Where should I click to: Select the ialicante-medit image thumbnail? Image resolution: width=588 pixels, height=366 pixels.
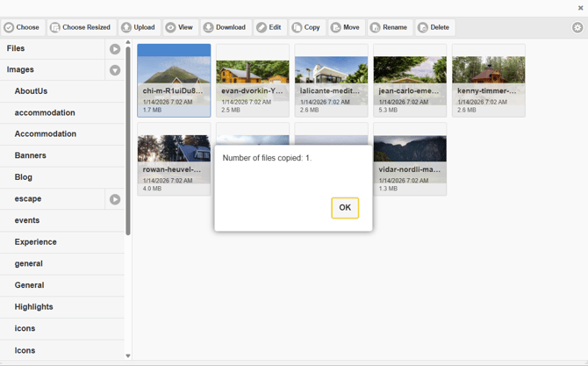pos(331,81)
